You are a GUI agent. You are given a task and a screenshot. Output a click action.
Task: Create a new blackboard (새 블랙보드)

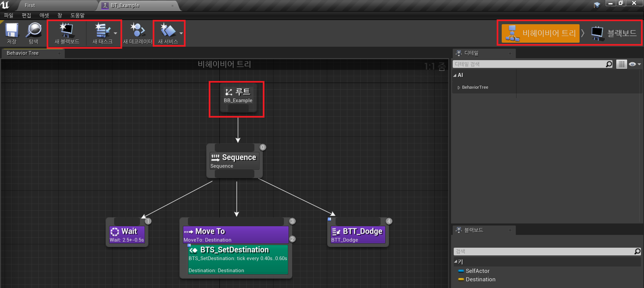67,33
